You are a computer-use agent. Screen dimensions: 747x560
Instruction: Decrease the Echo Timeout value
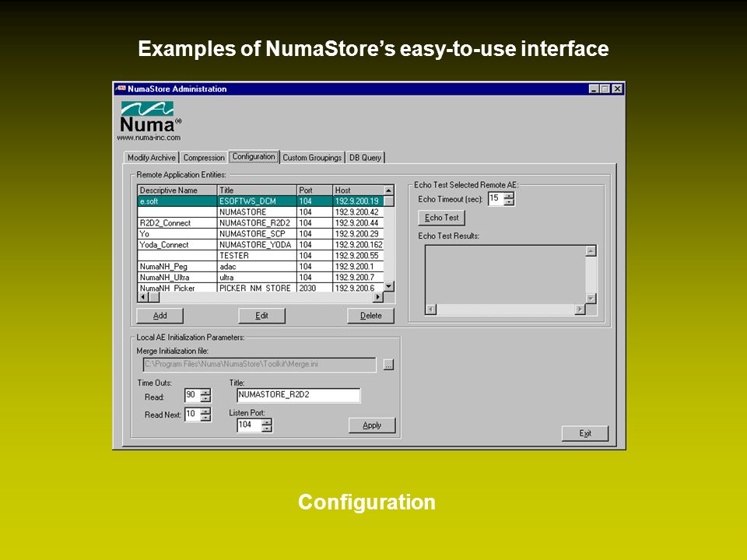[x=509, y=202]
